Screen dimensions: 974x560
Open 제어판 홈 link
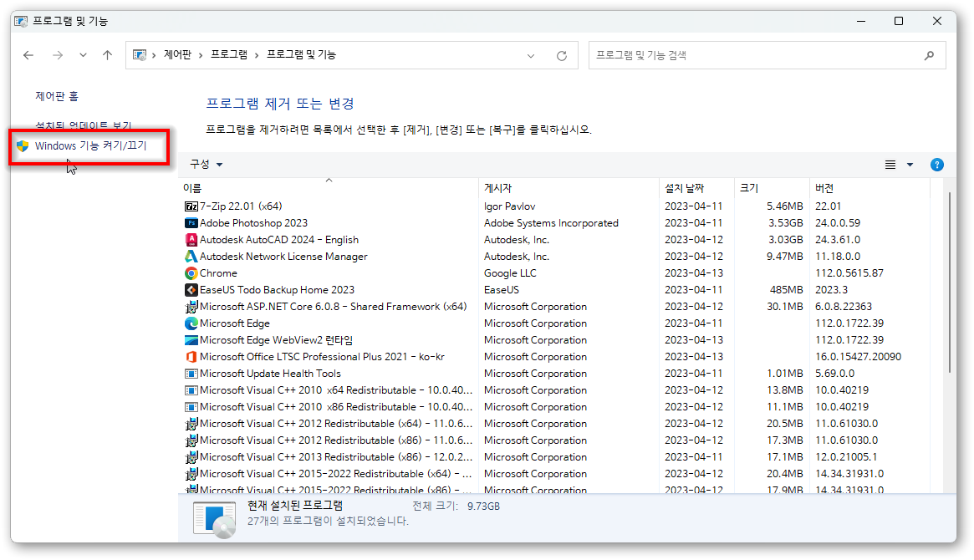(x=57, y=96)
